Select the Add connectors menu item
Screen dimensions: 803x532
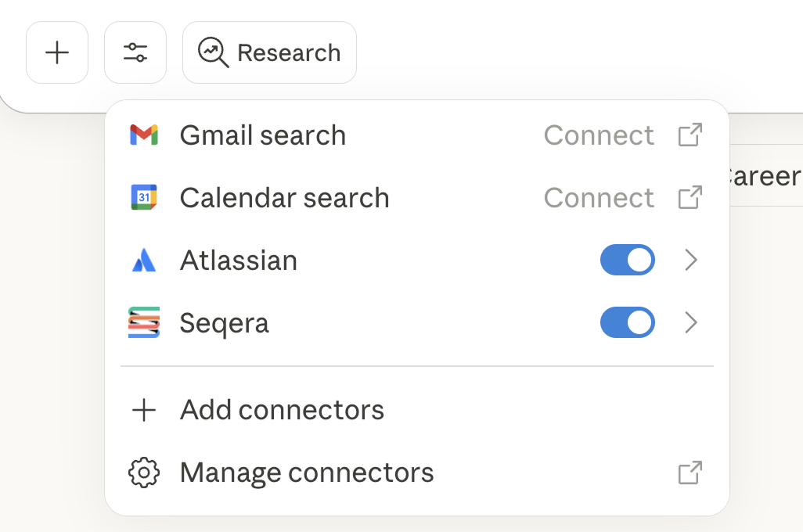click(282, 410)
